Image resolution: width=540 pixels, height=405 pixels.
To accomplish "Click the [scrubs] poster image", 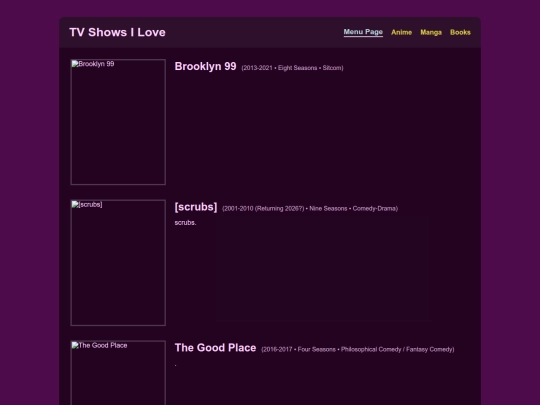I will pyautogui.click(x=118, y=263).
